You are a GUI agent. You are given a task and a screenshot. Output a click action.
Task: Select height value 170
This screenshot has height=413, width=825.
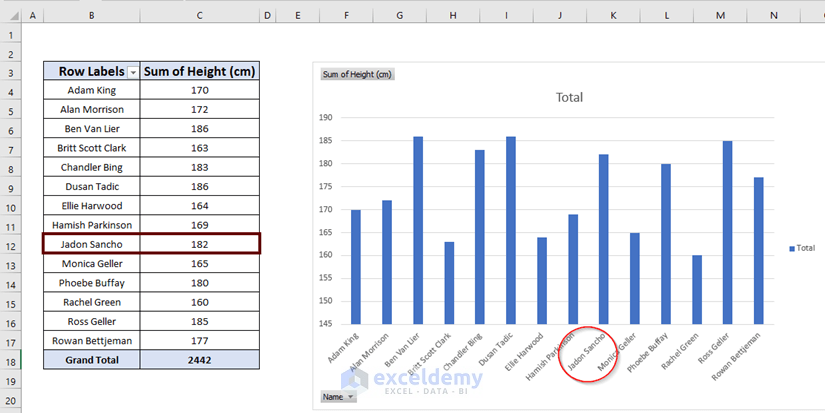pyautogui.click(x=200, y=90)
